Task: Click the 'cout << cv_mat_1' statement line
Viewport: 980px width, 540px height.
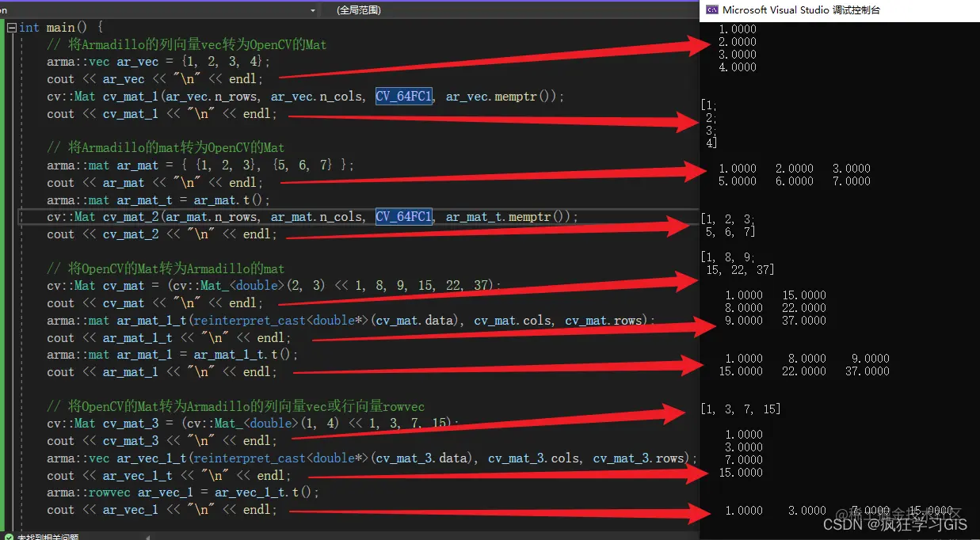Action: coord(162,114)
